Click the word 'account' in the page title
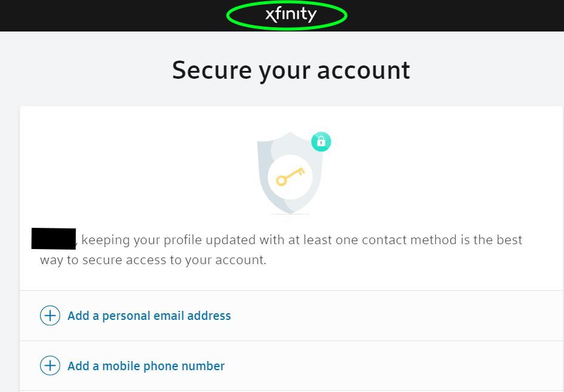The width and height of the screenshot is (564, 392). (x=363, y=70)
